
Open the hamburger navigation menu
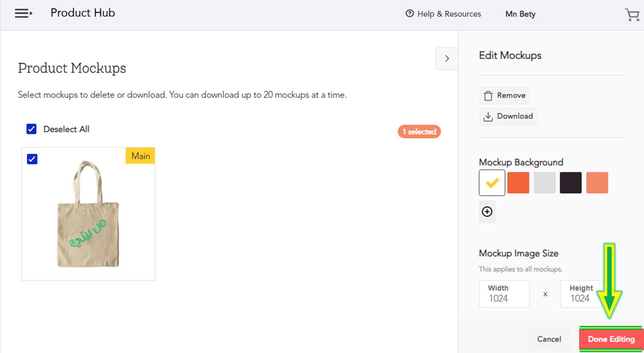coord(23,14)
